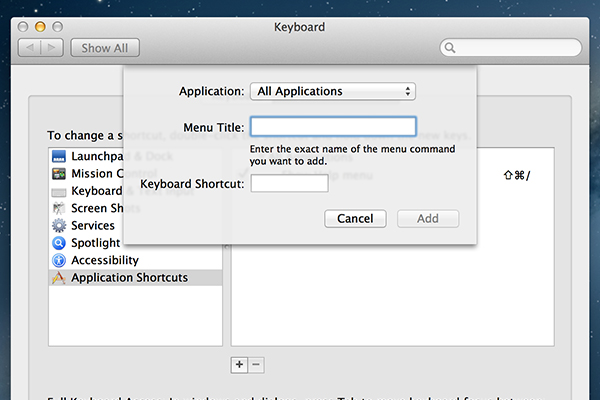Cancel the add shortcut dialog
600x400 pixels.
coord(355,219)
